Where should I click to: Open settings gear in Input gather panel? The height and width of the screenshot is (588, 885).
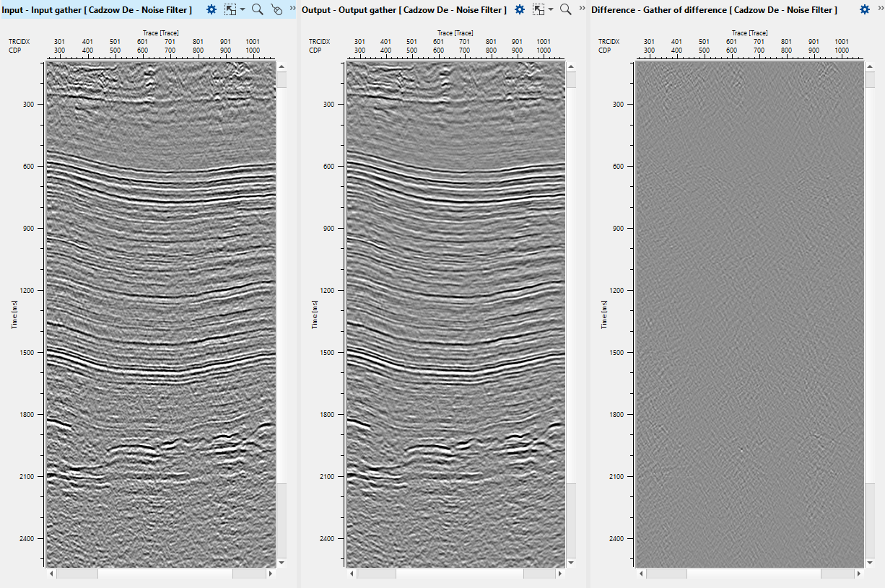coord(211,9)
